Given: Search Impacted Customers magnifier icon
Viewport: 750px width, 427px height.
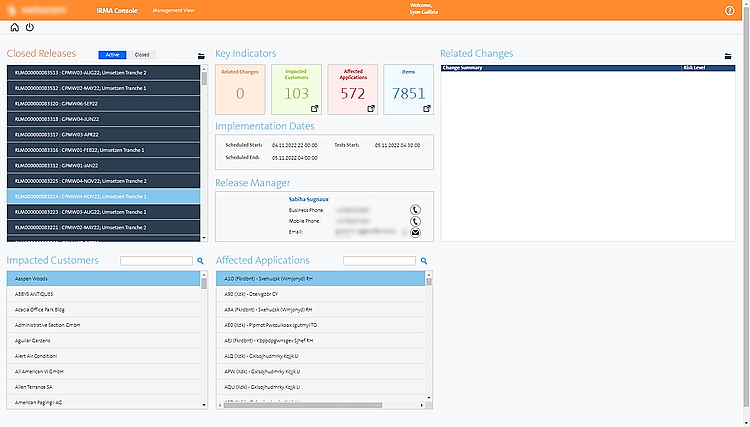Looking at the screenshot, I should point(200,261).
